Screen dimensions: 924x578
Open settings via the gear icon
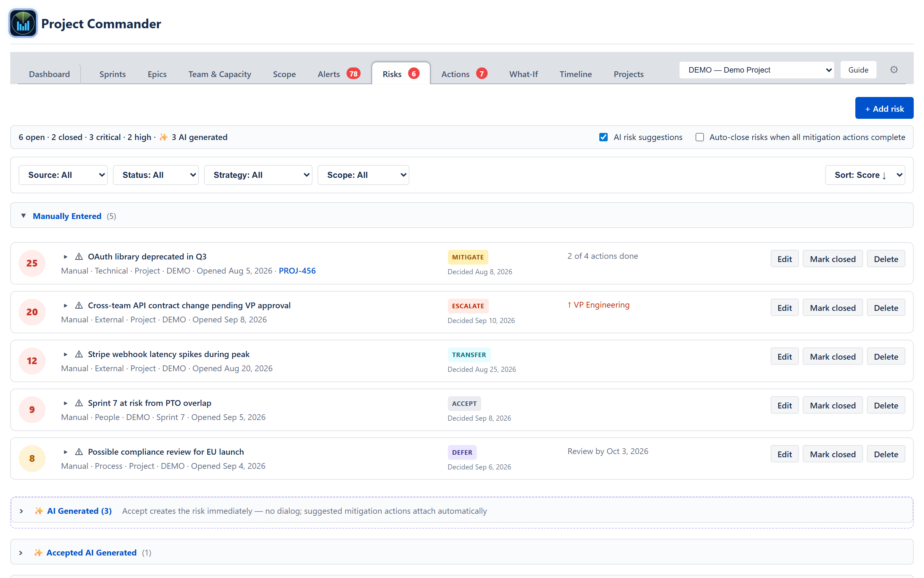pyautogui.click(x=894, y=70)
